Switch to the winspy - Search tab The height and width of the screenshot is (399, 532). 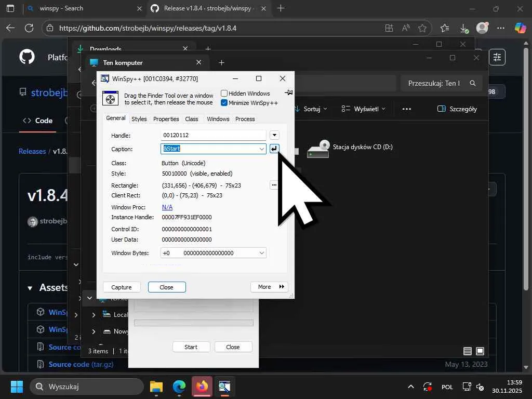point(84,8)
